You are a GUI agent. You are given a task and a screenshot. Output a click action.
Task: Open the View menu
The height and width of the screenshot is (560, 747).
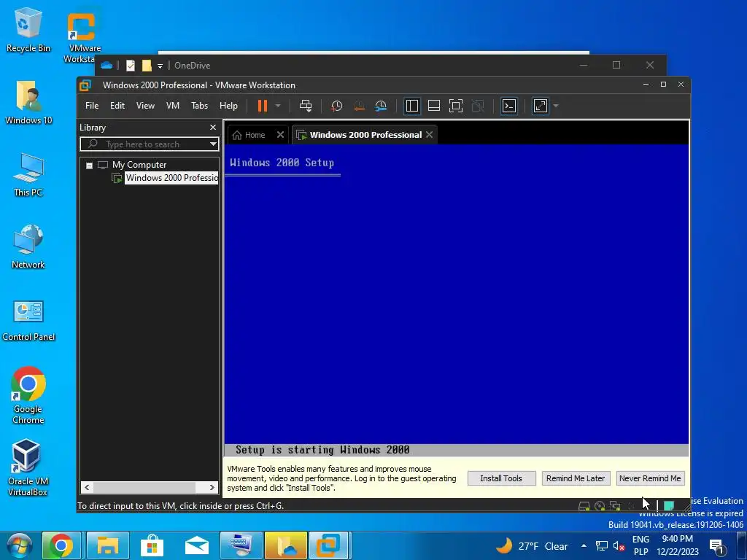click(x=145, y=106)
